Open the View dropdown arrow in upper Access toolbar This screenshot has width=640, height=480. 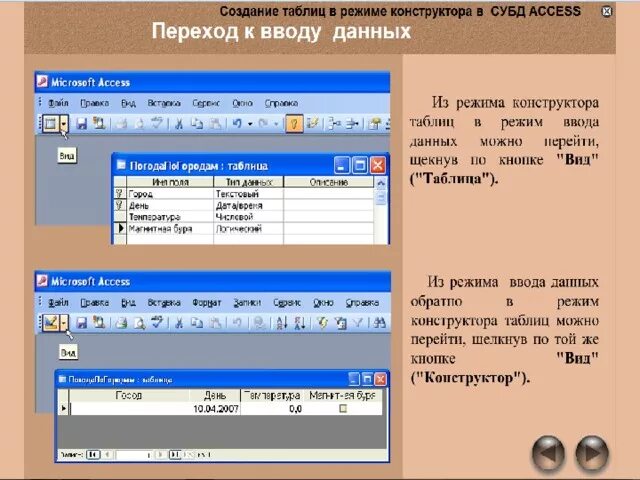[x=64, y=124]
